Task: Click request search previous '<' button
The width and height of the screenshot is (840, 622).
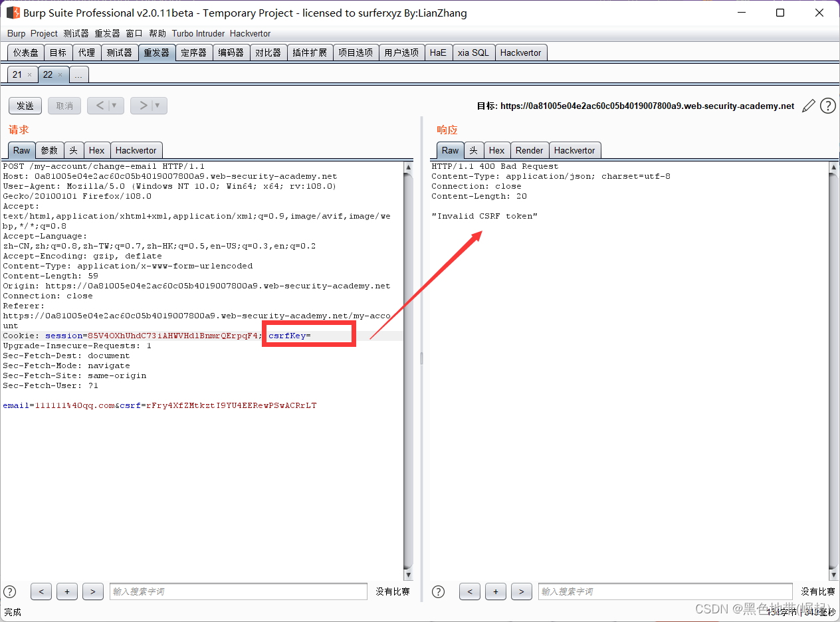Action: click(x=41, y=591)
